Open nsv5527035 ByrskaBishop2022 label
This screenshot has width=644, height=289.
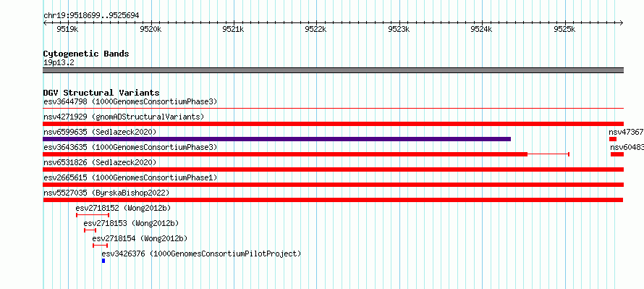pyautogui.click(x=106, y=193)
